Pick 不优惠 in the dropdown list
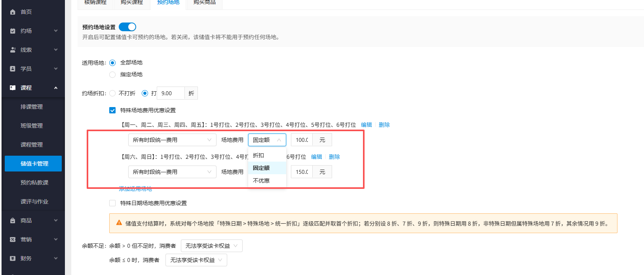Screen dimensions: 644x275 (x=261, y=181)
